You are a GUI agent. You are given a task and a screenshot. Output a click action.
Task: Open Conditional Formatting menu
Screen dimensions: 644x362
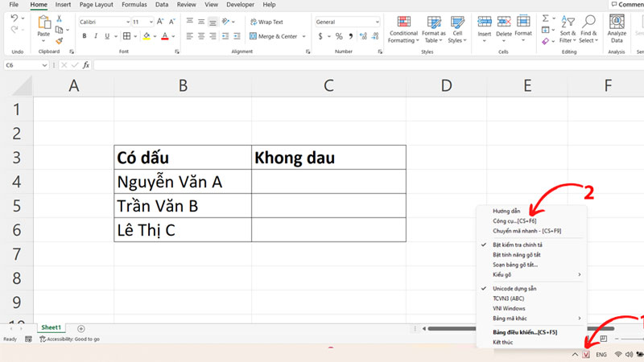tap(403, 29)
